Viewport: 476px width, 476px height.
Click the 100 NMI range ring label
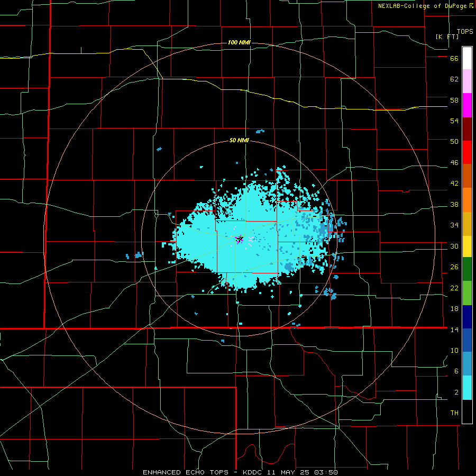239,42
